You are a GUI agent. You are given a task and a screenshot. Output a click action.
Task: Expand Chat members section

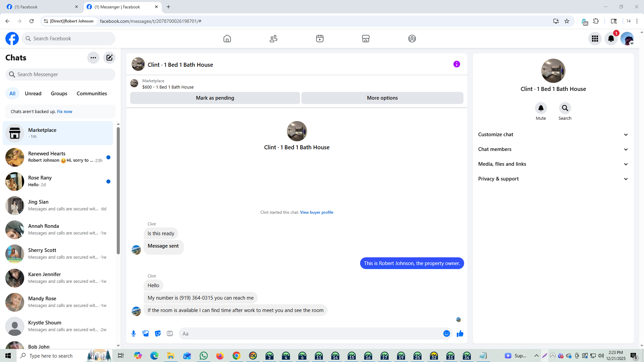553,149
